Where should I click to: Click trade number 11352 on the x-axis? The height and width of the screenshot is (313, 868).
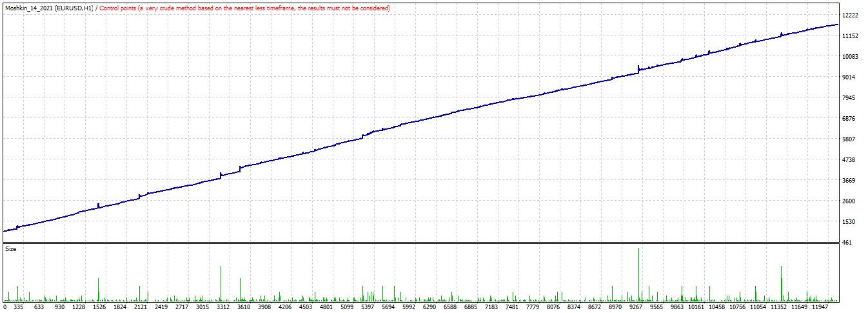(x=779, y=308)
